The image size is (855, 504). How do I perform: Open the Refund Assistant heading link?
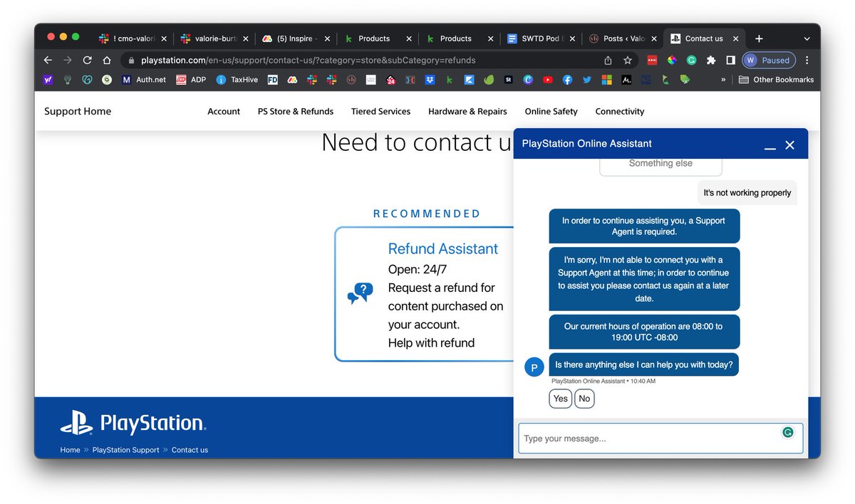pos(443,248)
